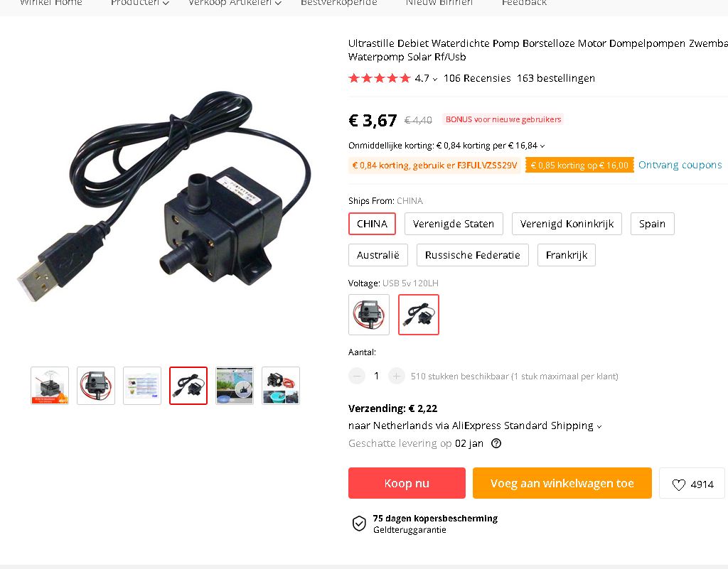Open the Verkoop Artikelen menu

click(x=235, y=3)
